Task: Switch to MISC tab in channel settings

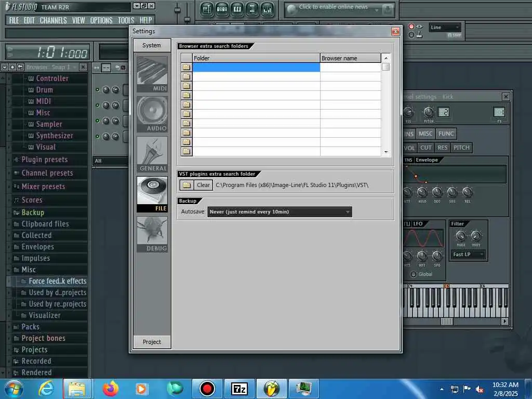Action: click(425, 134)
